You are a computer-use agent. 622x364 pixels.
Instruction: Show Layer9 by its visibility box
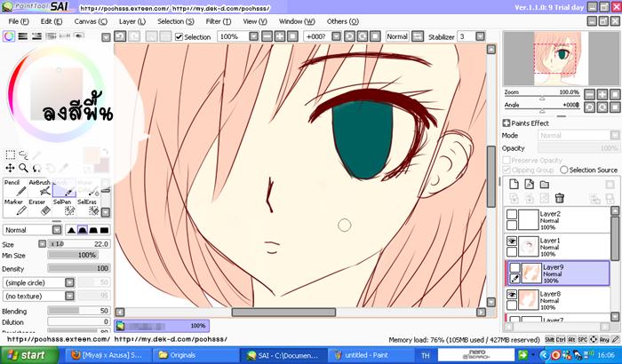(x=514, y=268)
